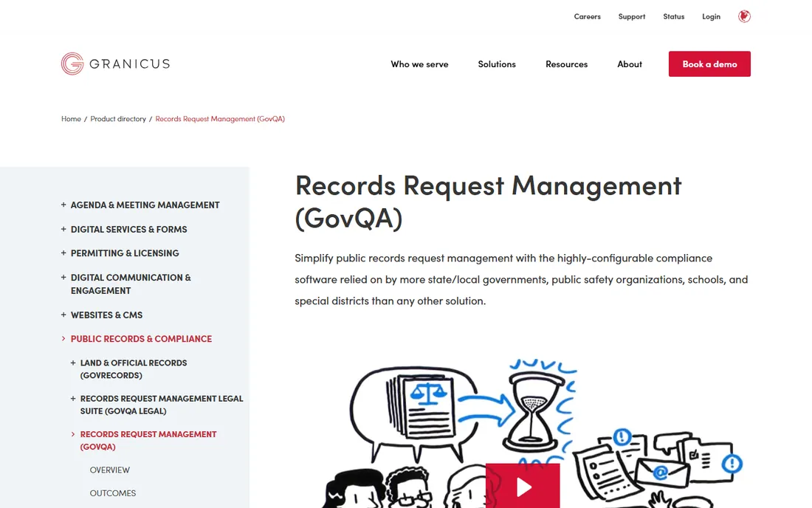The height and width of the screenshot is (508, 812).
Task: Open Records Request Management Legal Suite item
Action: (162, 405)
